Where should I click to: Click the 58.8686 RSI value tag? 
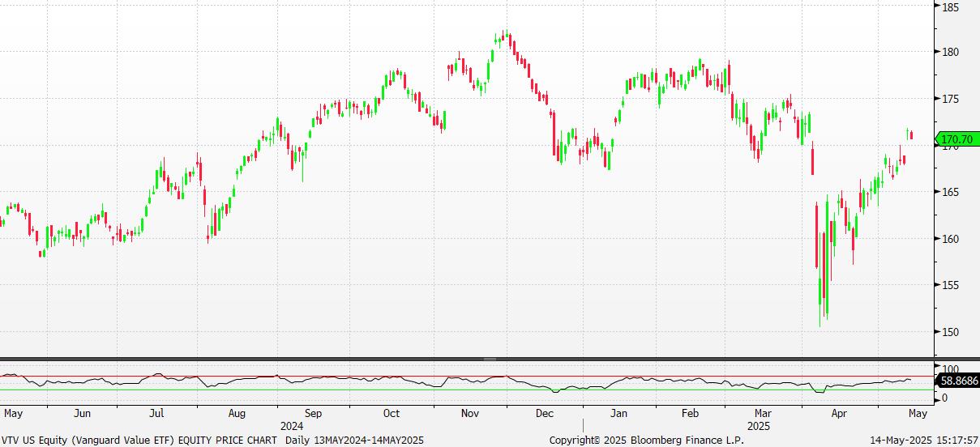pyautogui.click(x=956, y=379)
